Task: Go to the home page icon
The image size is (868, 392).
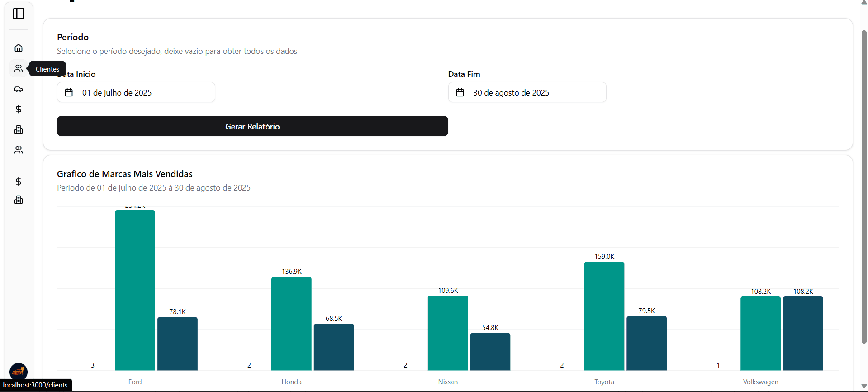Action: [x=19, y=48]
